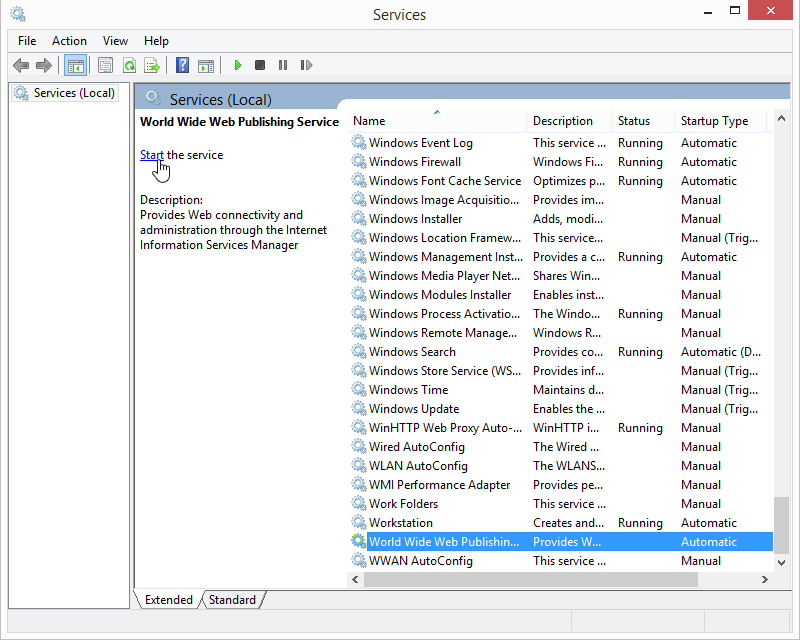
Task: Click the horizontal scrollbar left arrow
Action: (x=355, y=579)
